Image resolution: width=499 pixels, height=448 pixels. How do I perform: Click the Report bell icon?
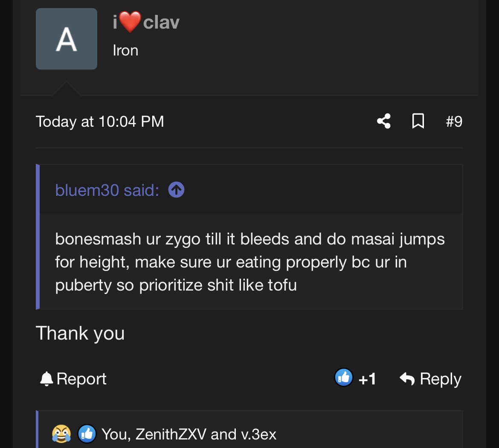click(x=46, y=379)
